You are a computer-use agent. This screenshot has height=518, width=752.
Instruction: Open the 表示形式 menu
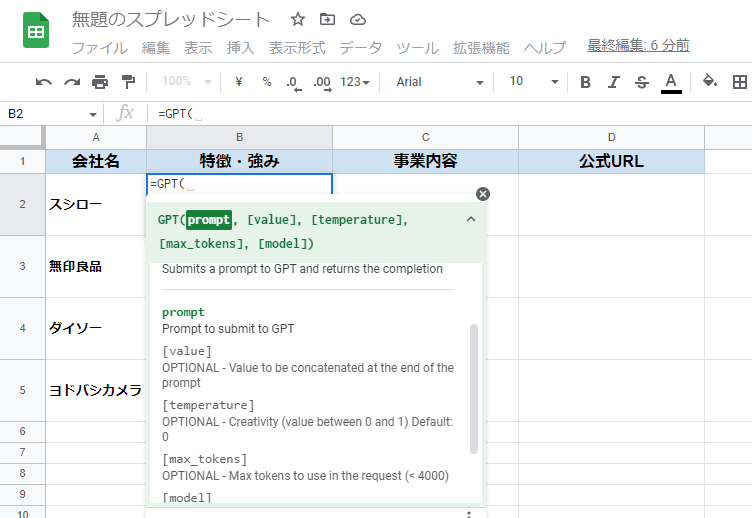[x=297, y=47]
